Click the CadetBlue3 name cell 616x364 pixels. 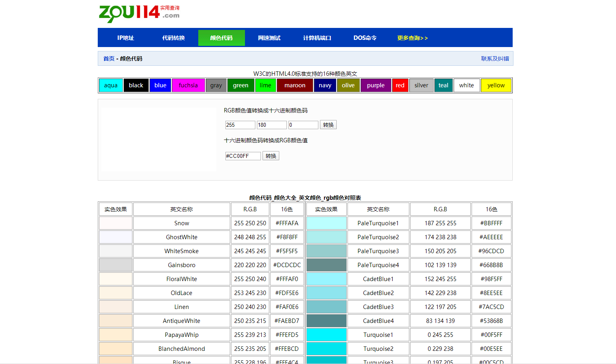click(378, 307)
